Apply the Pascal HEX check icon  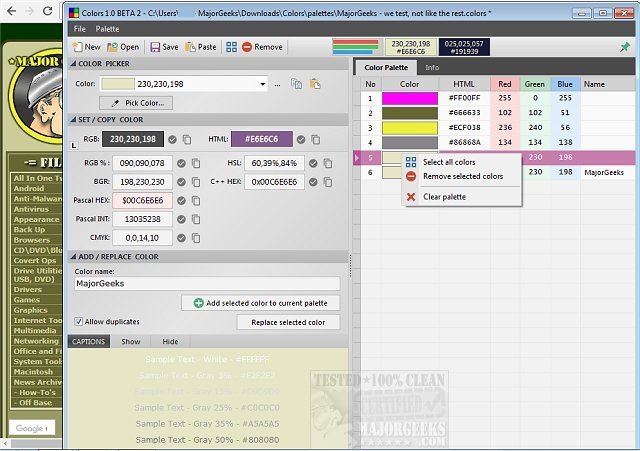click(181, 201)
